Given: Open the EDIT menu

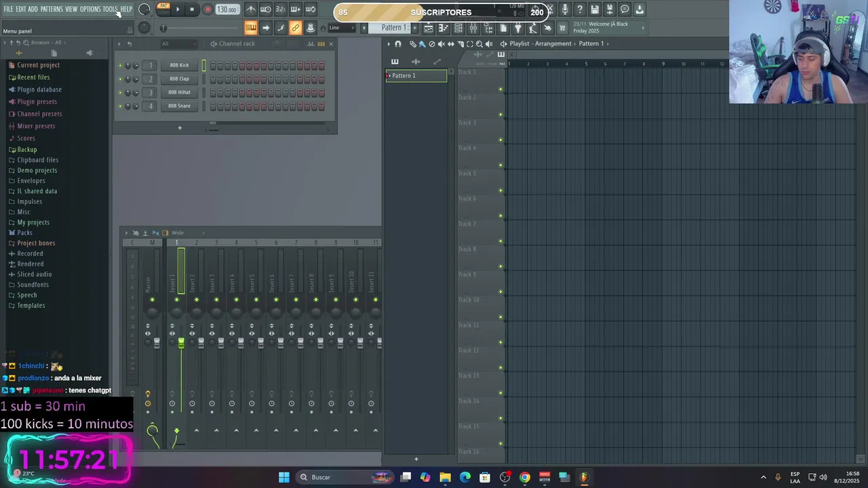Looking at the screenshot, I should (x=21, y=9).
